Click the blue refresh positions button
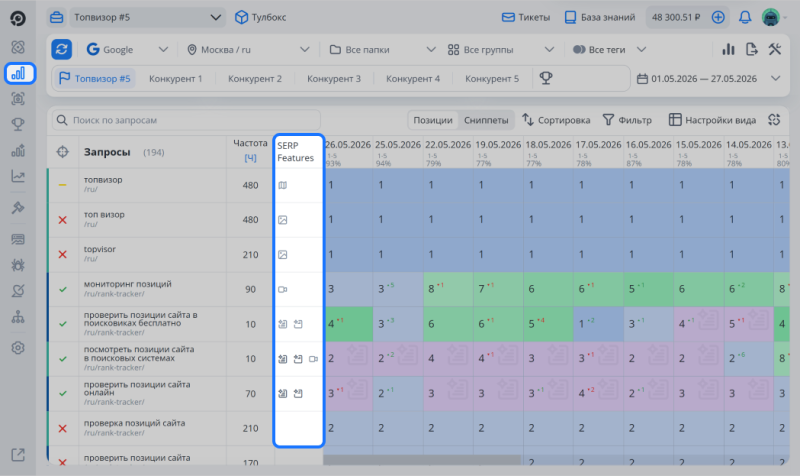The height and width of the screenshot is (476, 800). point(62,49)
